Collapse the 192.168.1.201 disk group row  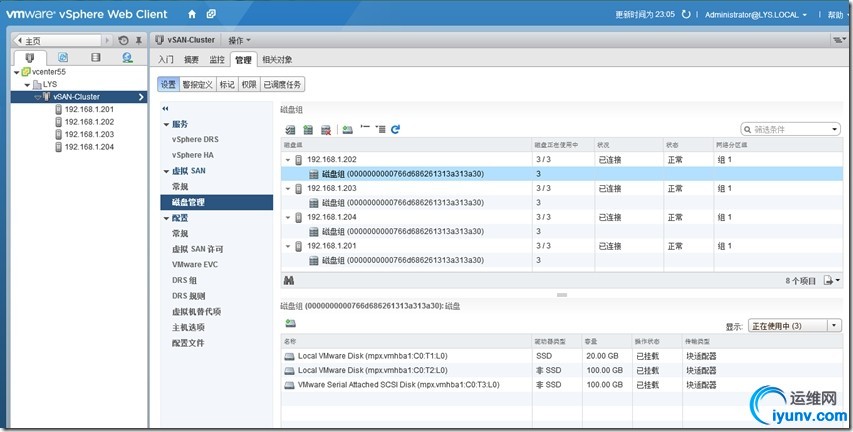click(x=288, y=246)
